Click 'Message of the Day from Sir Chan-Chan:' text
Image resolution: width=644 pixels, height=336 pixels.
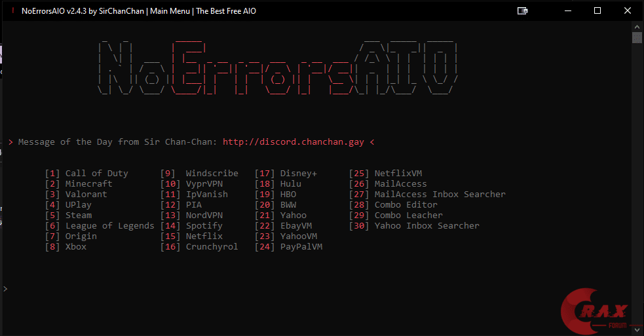point(117,142)
